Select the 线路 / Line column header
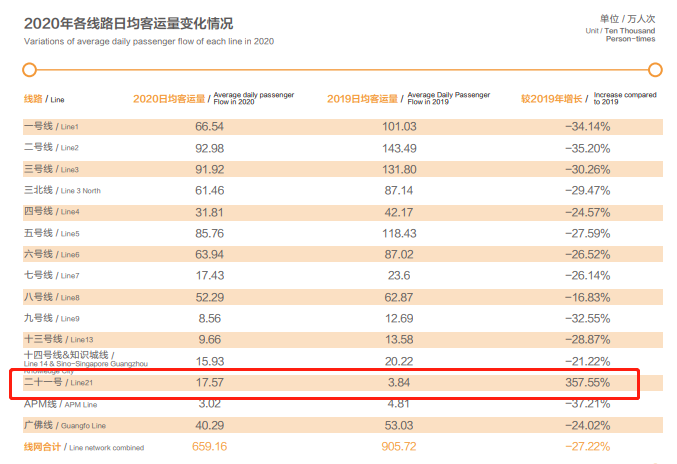The width and height of the screenshot is (677, 464). pyautogui.click(x=44, y=99)
